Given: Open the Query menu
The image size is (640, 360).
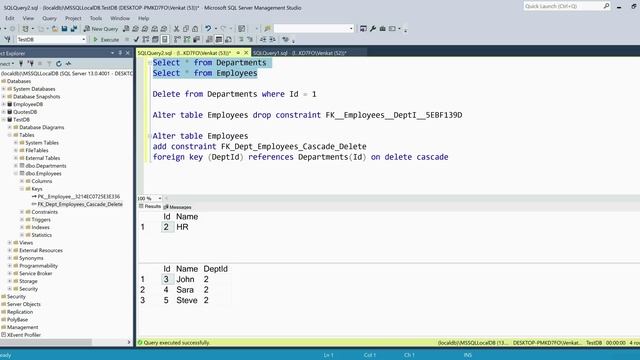Looking at the screenshot, I should (49, 18).
